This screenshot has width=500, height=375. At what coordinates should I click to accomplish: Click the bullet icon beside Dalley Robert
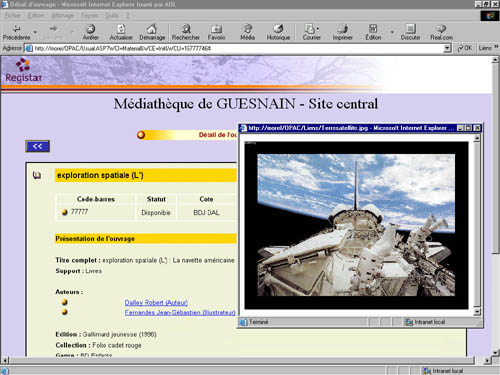coord(65,302)
